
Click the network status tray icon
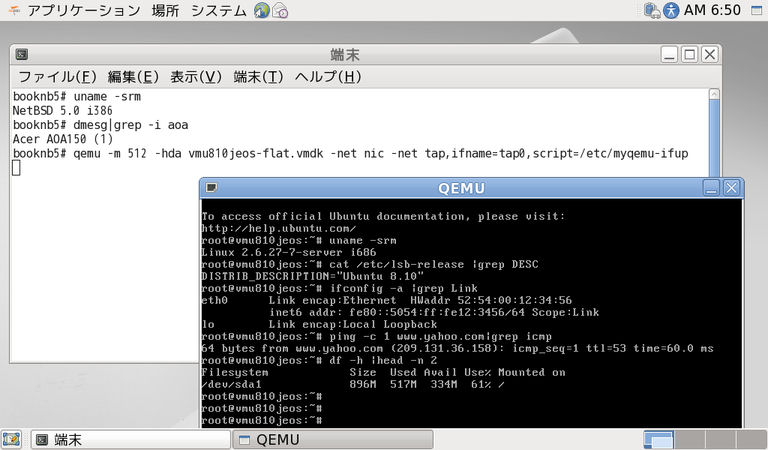[x=652, y=10]
